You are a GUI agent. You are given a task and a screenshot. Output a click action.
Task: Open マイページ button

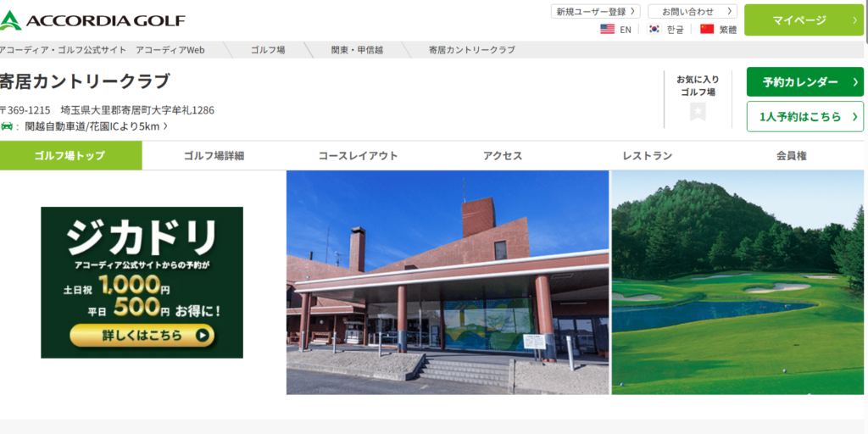tap(804, 19)
